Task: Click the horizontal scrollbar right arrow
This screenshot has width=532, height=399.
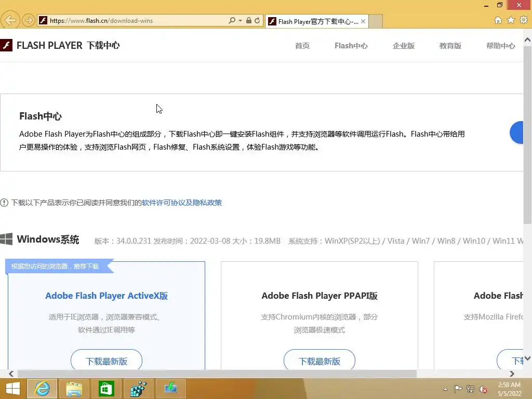Action: (x=512, y=374)
